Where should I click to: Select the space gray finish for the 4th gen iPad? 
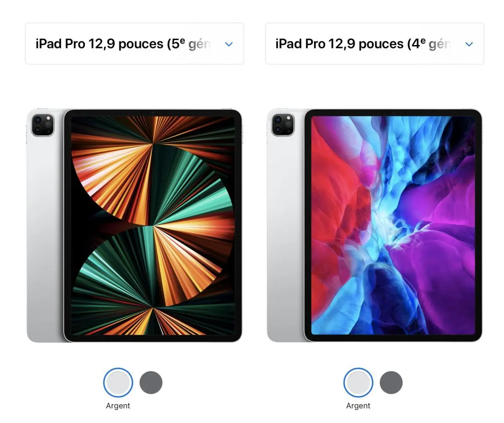pyautogui.click(x=391, y=383)
